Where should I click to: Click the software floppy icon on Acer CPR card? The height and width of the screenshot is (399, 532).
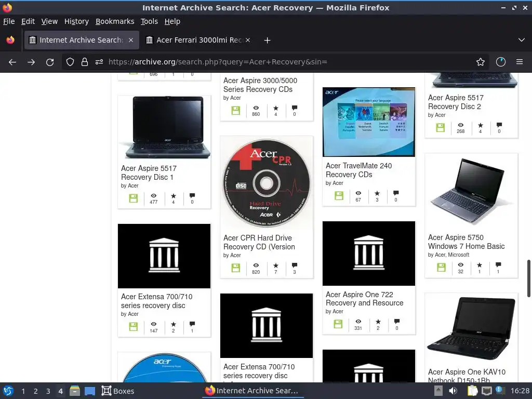236,268
